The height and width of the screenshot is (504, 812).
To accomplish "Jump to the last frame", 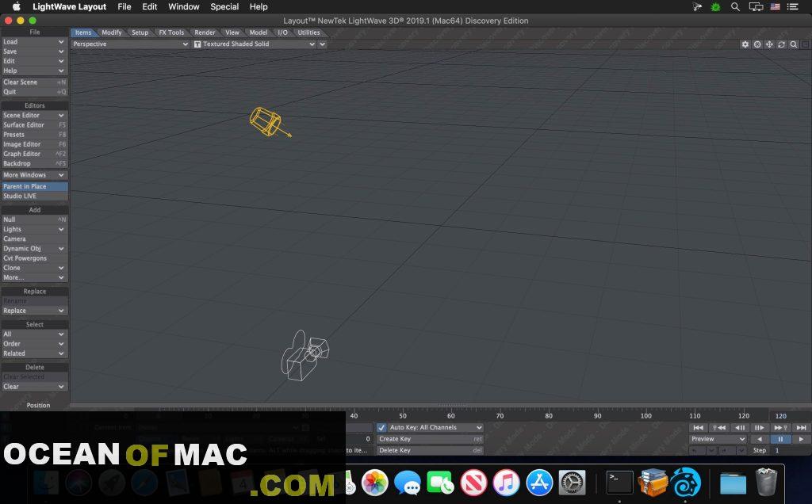I will (x=801, y=427).
